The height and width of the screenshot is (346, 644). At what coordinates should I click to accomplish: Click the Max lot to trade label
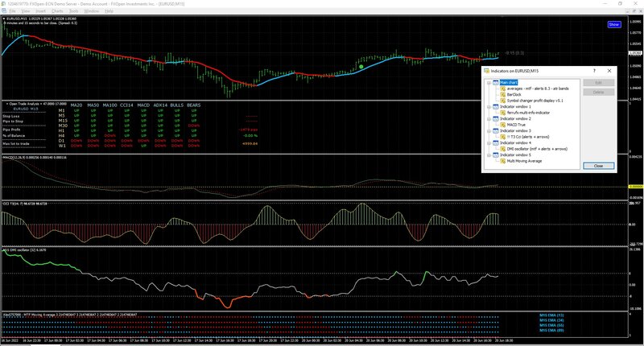point(16,144)
